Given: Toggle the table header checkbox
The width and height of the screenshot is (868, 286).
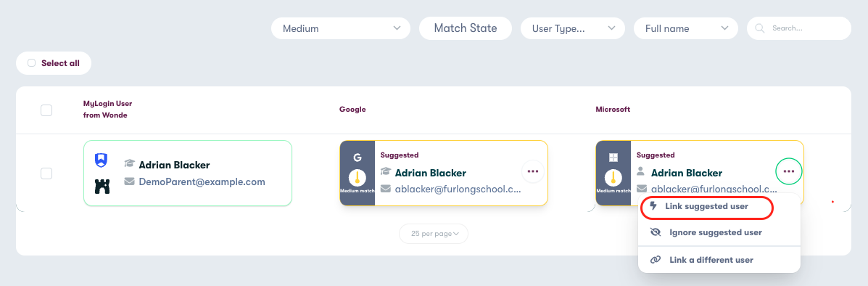Looking at the screenshot, I should coord(46,110).
